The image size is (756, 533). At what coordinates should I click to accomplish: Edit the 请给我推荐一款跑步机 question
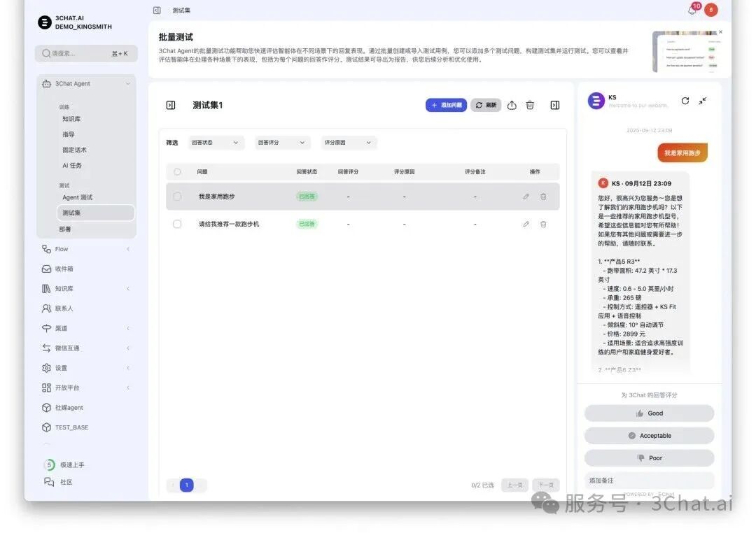coord(526,224)
